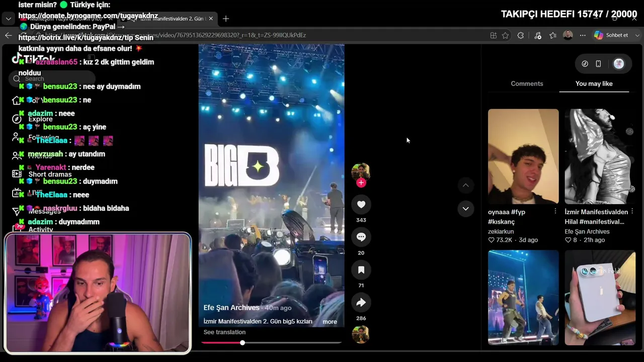Open a new browser tab with plus

coord(226,19)
